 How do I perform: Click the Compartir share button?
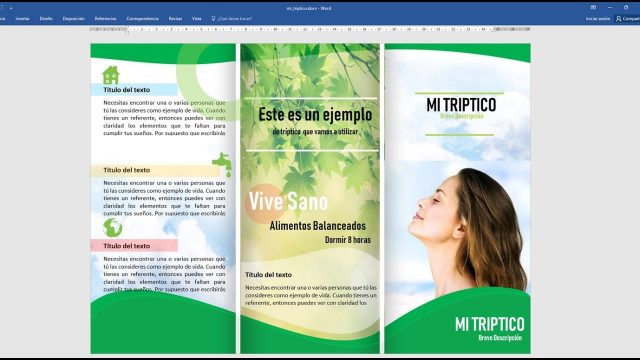628,19
